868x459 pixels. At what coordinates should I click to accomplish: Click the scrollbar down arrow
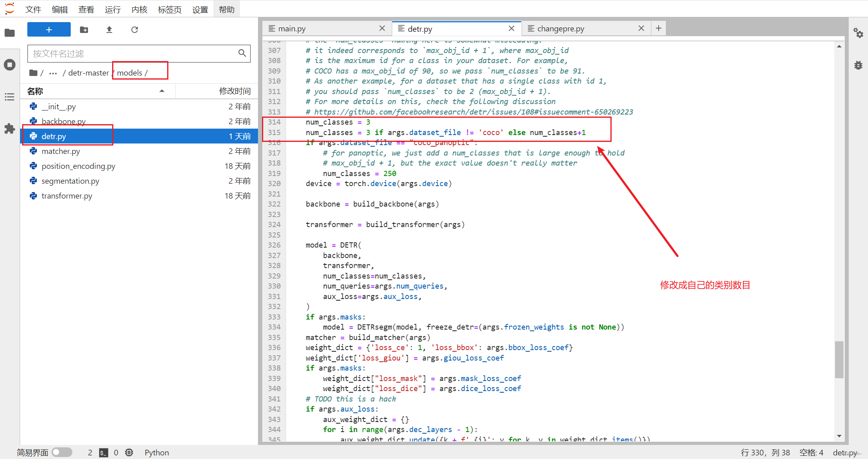[x=839, y=436]
